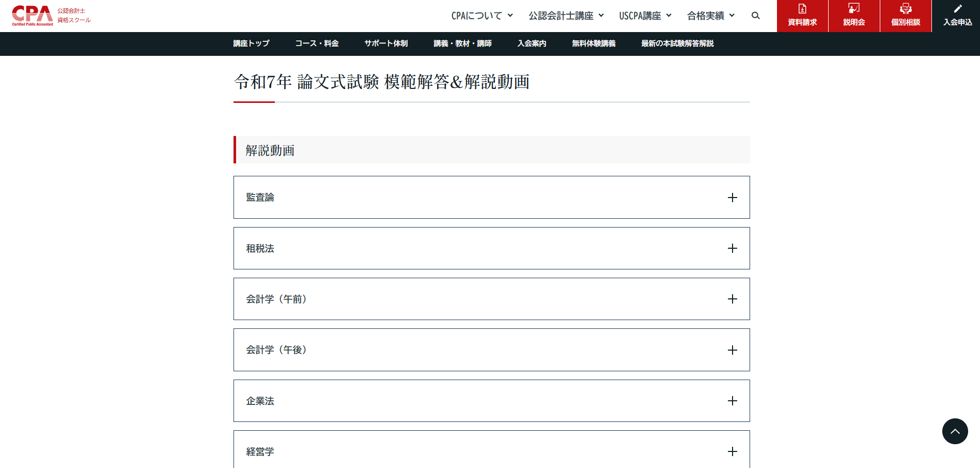Click the 入会申込 pencil icon button
Screen dimensions: 980x468
click(957, 16)
